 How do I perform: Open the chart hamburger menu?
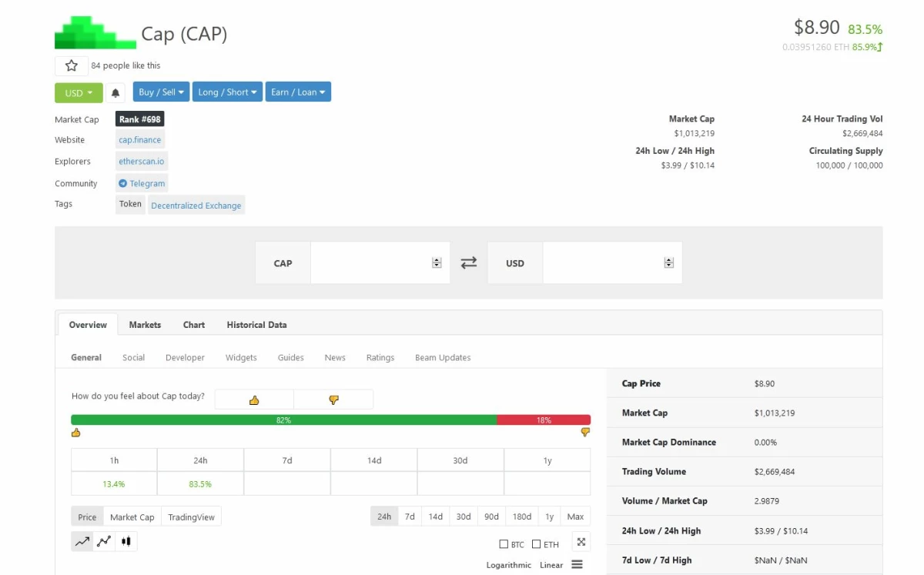577,565
